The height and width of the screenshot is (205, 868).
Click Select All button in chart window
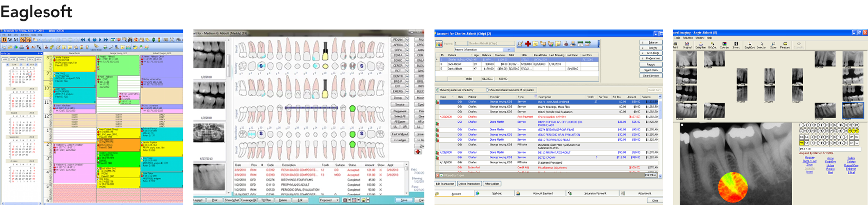(x=400, y=117)
